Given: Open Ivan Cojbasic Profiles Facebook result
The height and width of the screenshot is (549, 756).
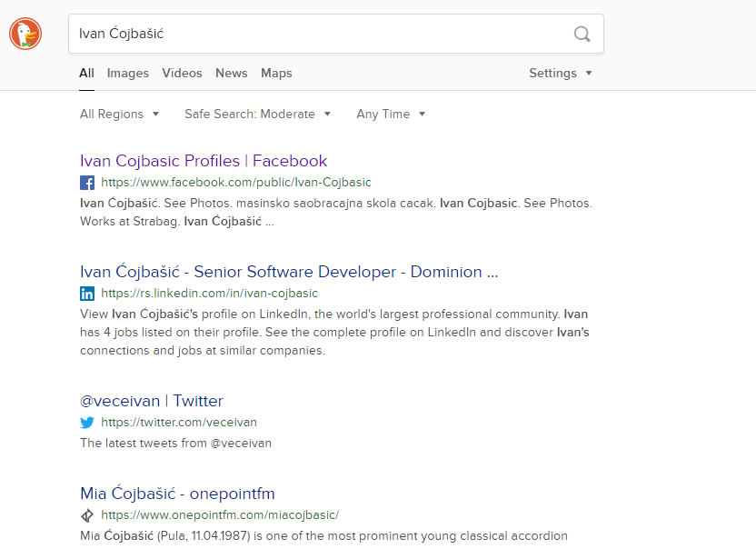Looking at the screenshot, I should pos(204,161).
